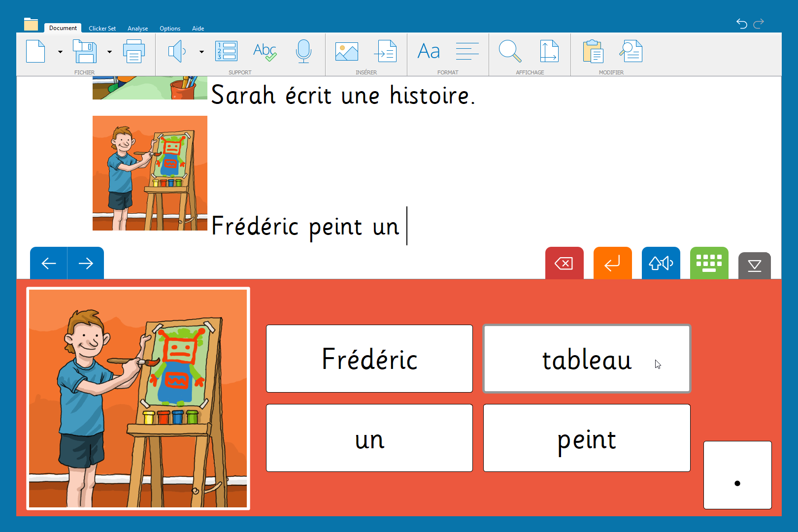Select the word "tableau" cell
The width and height of the screenshot is (798, 532).
(x=587, y=359)
